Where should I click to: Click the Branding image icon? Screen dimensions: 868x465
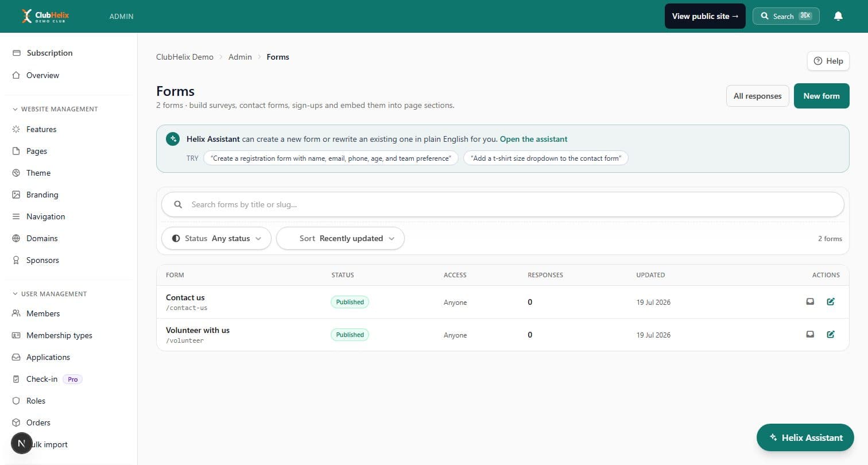pyautogui.click(x=16, y=195)
